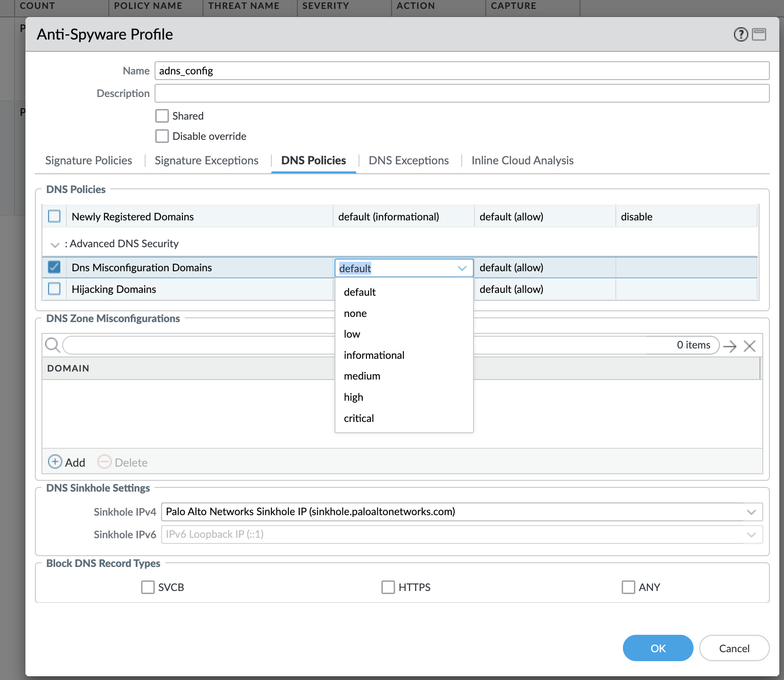Click the Cancel button
Viewport: 784px width, 680px height.
click(x=734, y=648)
